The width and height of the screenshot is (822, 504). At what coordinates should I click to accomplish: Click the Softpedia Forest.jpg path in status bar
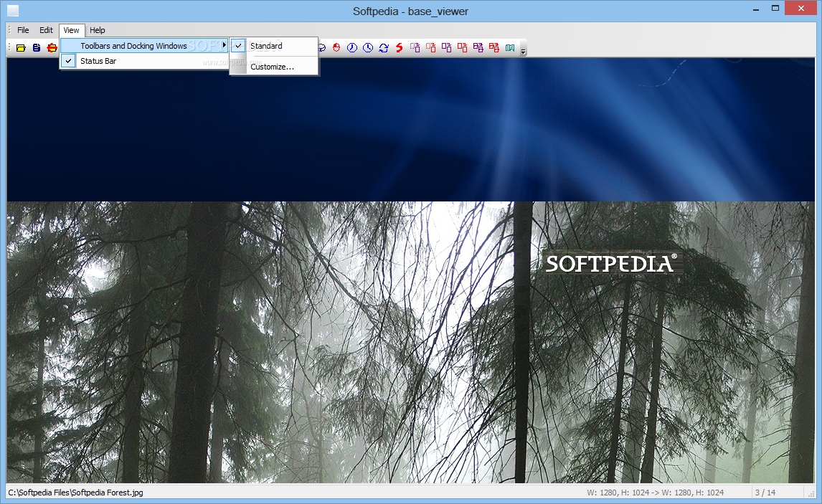tap(76, 493)
